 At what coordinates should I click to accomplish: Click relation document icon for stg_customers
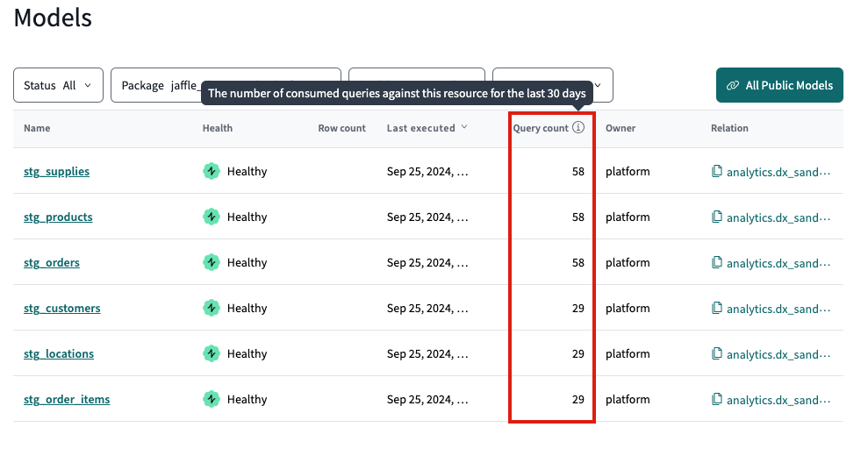pos(717,309)
